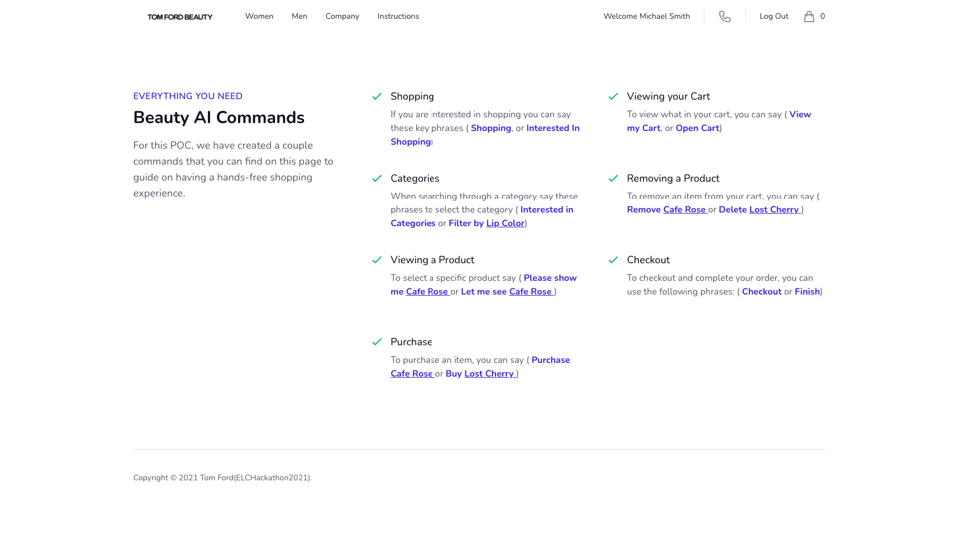Click the green checkmark beside Shopping
Screen dimensions: 980x539
(377, 96)
